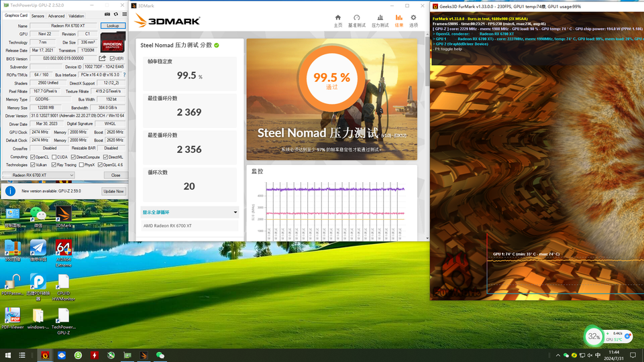Image resolution: width=644 pixels, height=362 pixels.
Task: Click the red lightning bolt taskbar icon
Action: pyautogui.click(x=95, y=355)
